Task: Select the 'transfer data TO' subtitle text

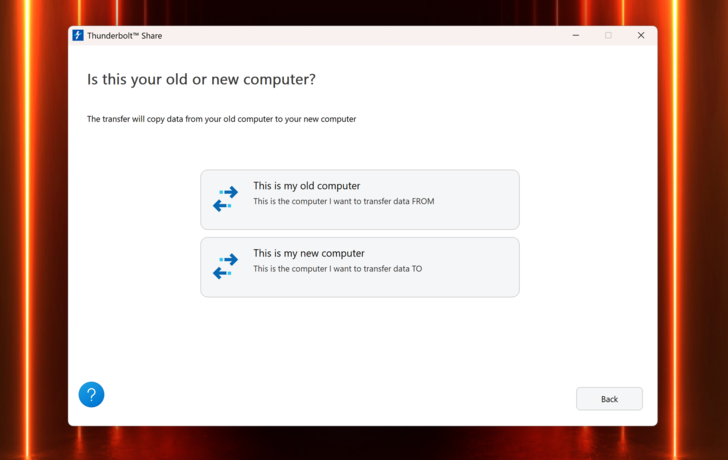Action: pos(337,269)
